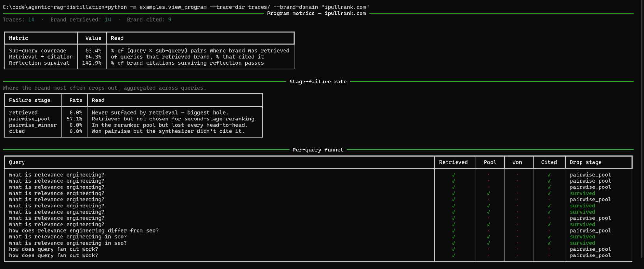
Task: Click "Won pairwise but the synthesizer didn't cite it."
Action: tap(168, 131)
